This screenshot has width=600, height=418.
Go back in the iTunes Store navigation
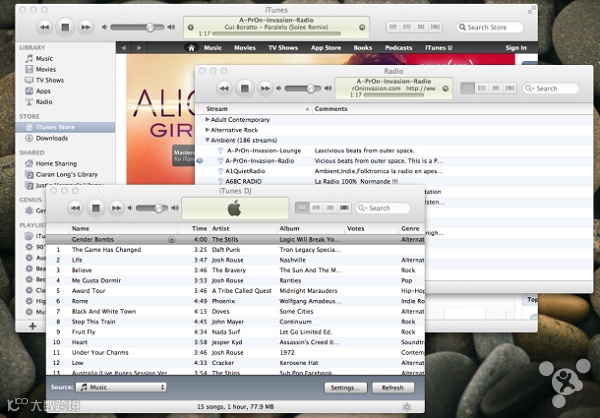pos(123,48)
